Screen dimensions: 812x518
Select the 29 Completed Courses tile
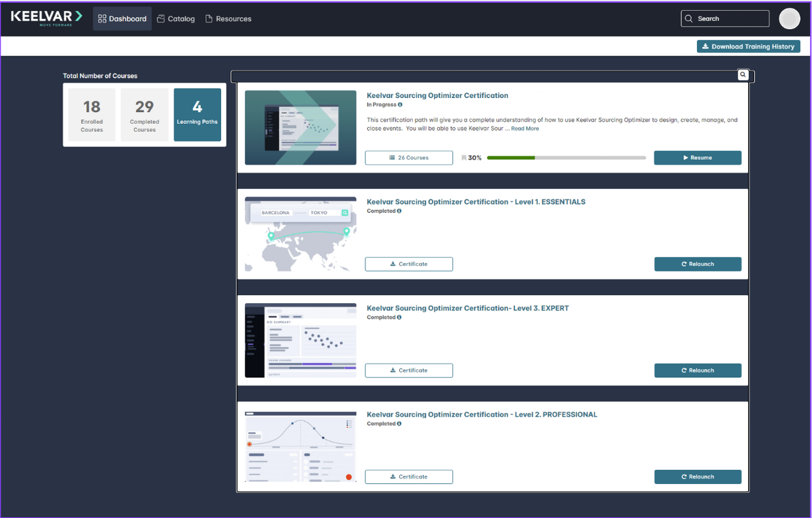coord(144,114)
